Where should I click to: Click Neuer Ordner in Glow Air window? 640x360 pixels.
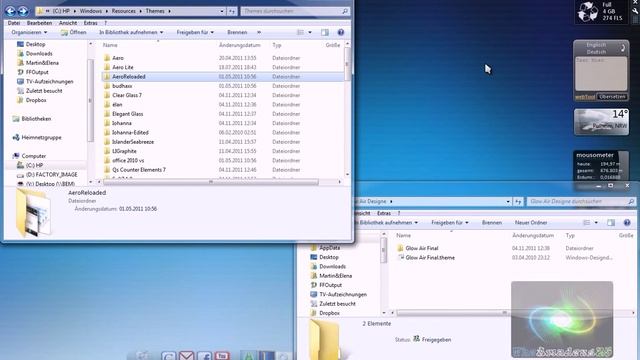(531, 223)
